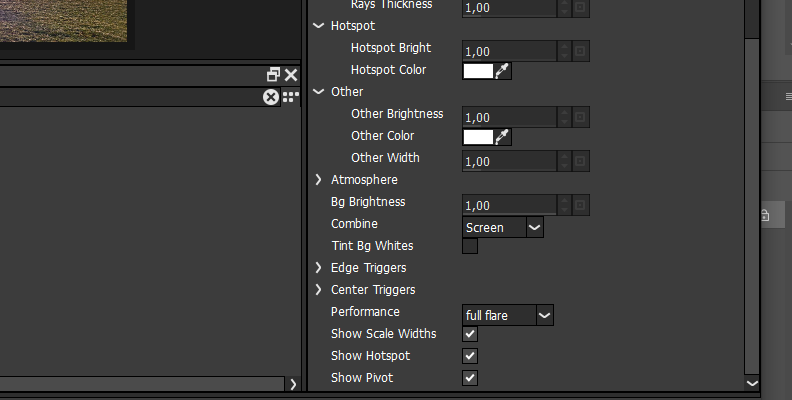Click the left panel horizontal scrollbar
Image resolution: width=792 pixels, height=400 pixels.
(x=142, y=384)
